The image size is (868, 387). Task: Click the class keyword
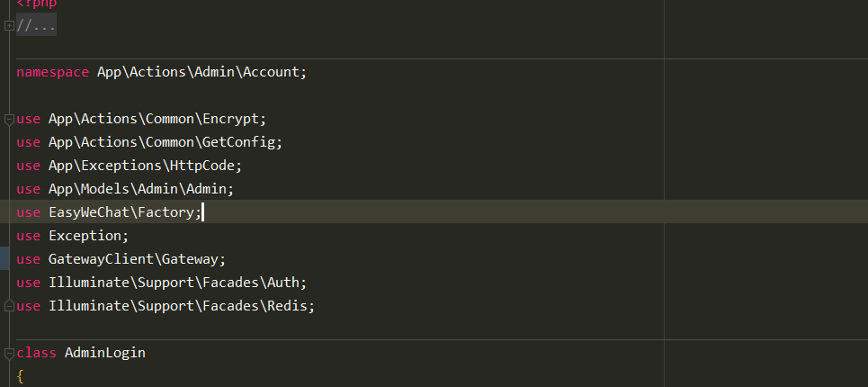coord(37,353)
